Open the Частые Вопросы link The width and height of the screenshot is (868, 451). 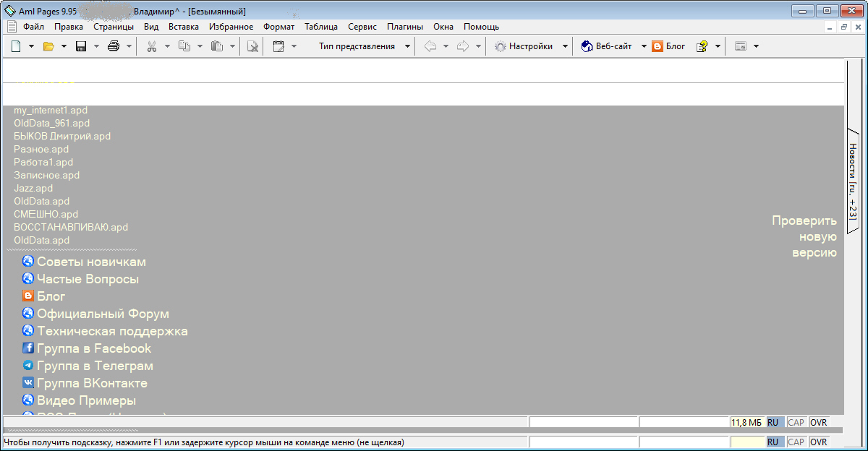tap(88, 279)
